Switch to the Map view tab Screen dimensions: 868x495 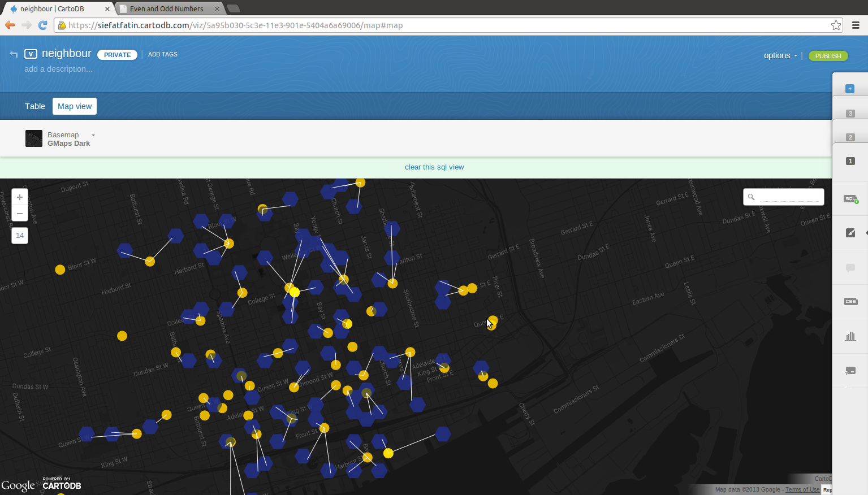[x=75, y=106]
